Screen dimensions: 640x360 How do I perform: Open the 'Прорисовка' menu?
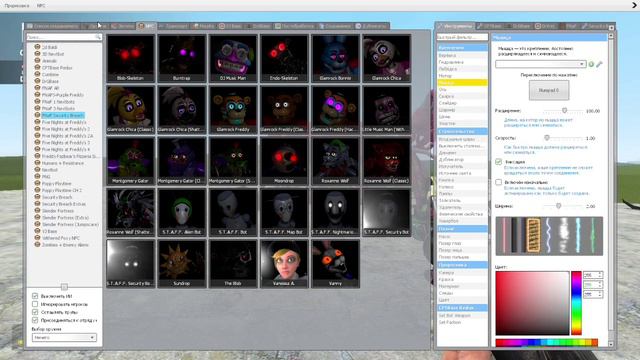(x=17, y=6)
